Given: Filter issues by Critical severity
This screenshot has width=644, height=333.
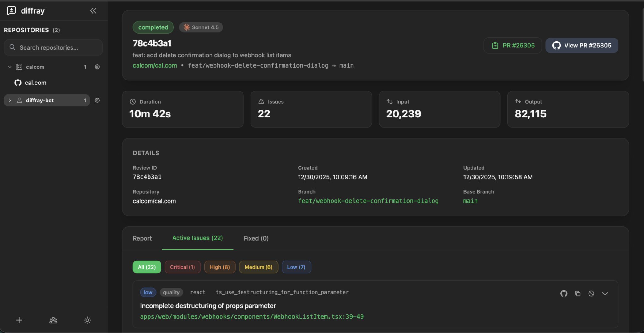Looking at the screenshot, I should pyautogui.click(x=182, y=267).
